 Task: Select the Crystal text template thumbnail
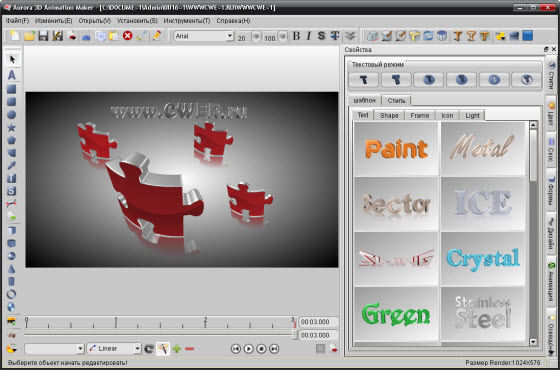pyautogui.click(x=483, y=259)
